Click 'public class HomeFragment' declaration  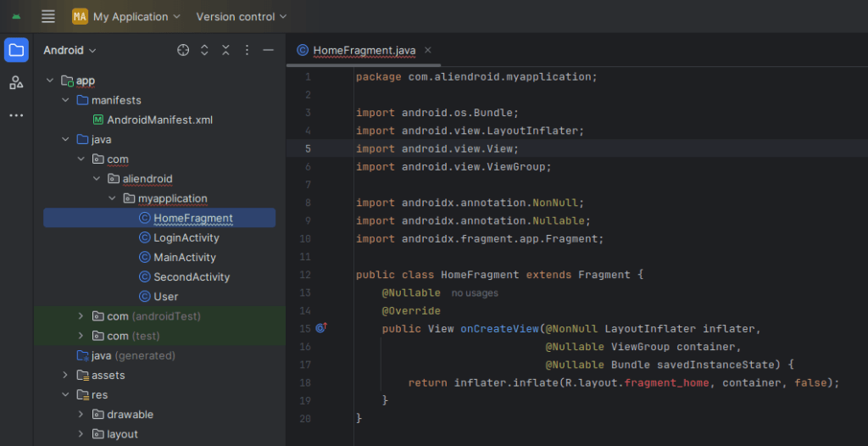coord(437,275)
